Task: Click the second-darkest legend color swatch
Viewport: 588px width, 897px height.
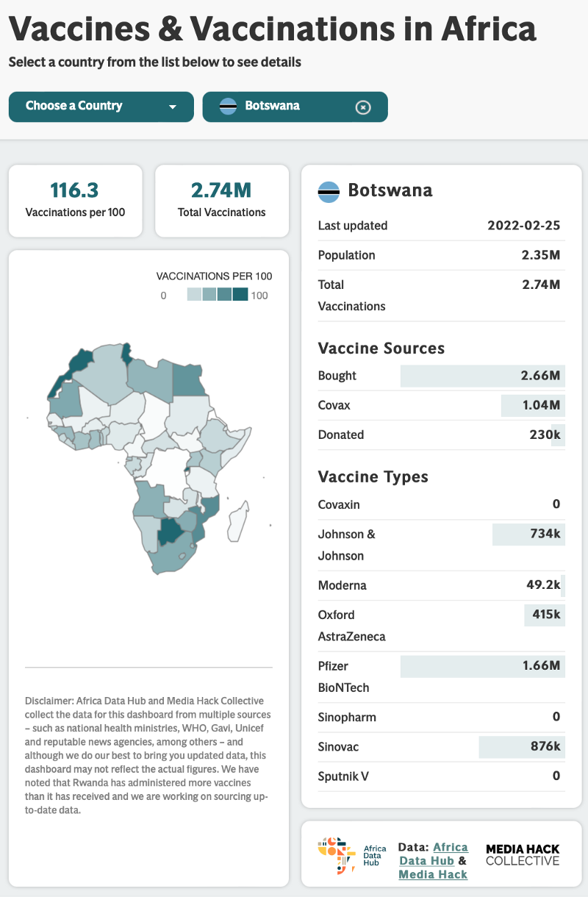Action: (225, 295)
